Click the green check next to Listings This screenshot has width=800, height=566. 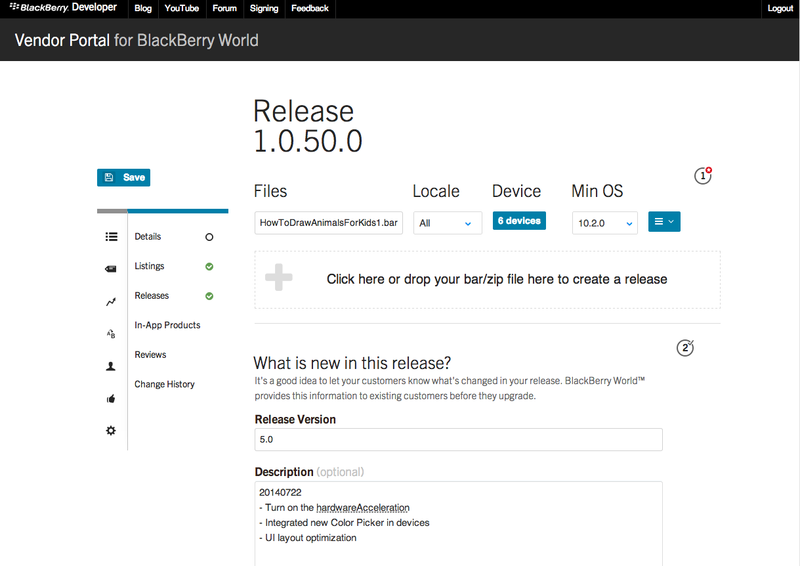[x=209, y=266]
